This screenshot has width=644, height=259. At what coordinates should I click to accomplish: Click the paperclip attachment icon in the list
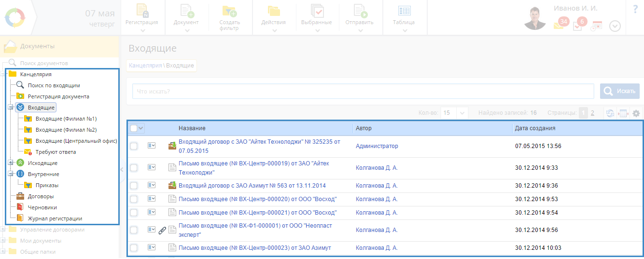[162, 230]
